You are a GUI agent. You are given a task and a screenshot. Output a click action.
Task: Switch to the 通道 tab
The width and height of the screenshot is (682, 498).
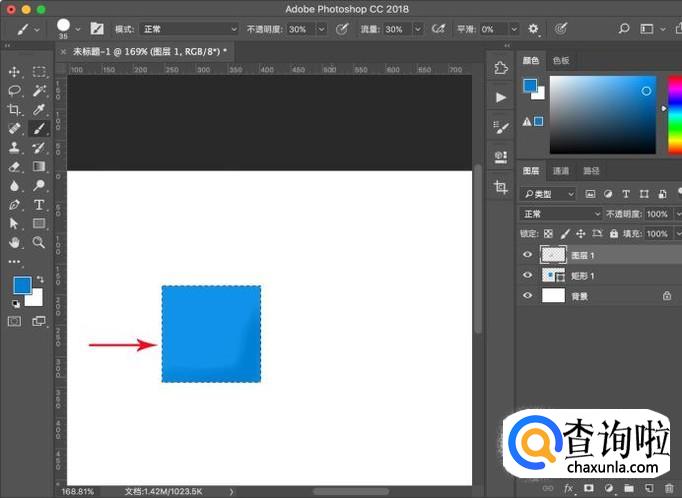[x=562, y=171]
